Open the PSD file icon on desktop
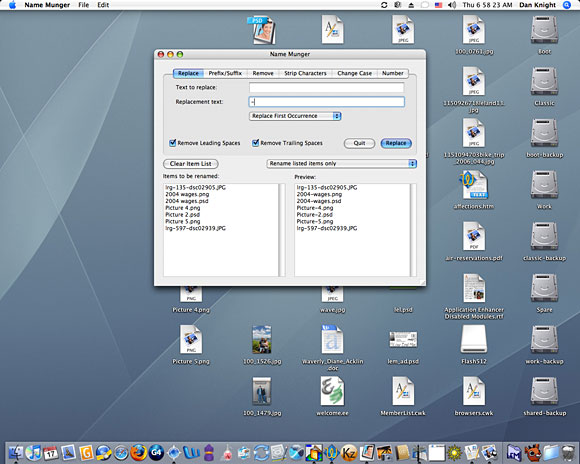The image size is (580, 464). coord(262,30)
